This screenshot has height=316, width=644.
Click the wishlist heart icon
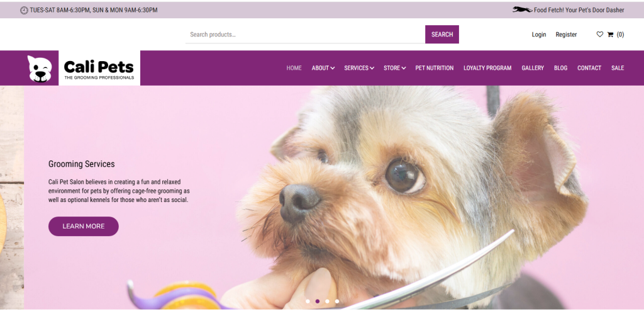(599, 35)
